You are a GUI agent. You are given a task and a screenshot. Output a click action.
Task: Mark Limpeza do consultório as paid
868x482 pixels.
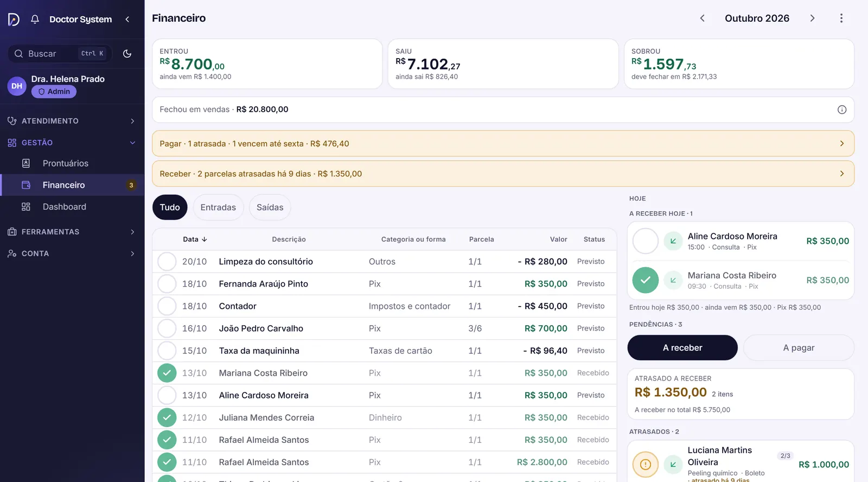pos(167,262)
